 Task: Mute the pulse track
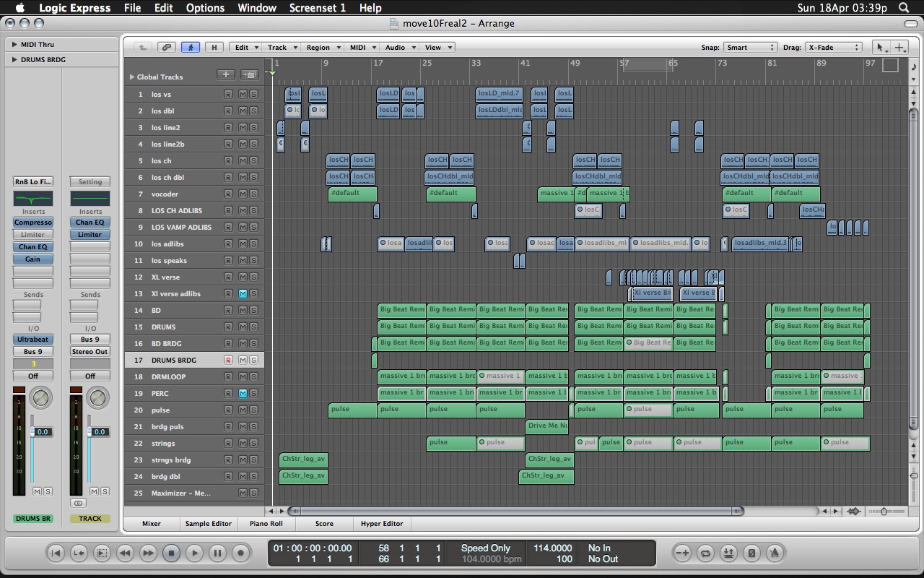coord(243,410)
